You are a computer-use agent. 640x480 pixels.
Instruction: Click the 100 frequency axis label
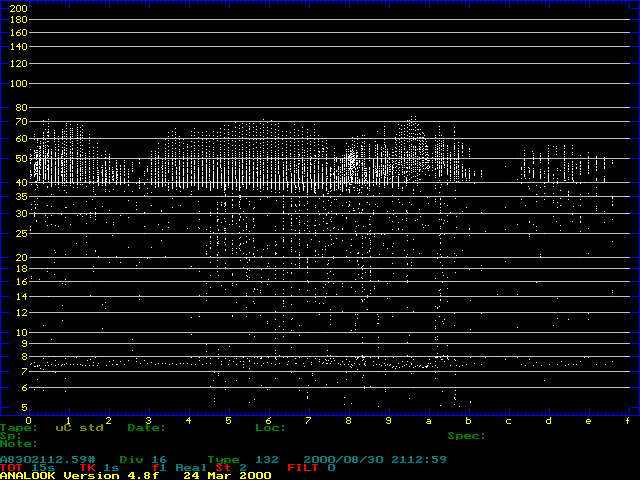[x=18, y=84]
